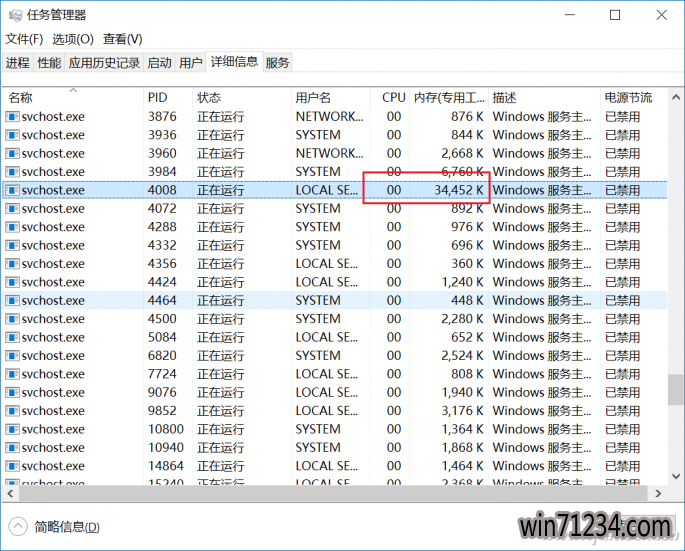Sort by the 描述 column header

tap(544, 97)
